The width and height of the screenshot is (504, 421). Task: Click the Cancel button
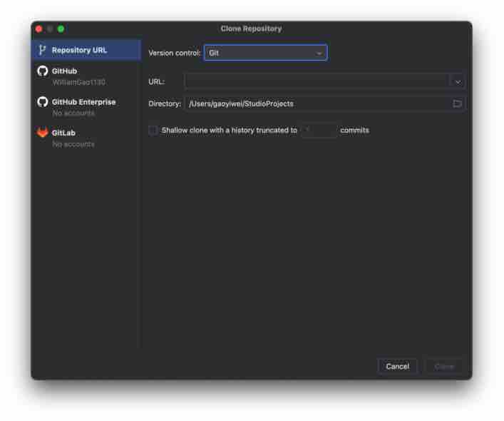pyautogui.click(x=397, y=366)
